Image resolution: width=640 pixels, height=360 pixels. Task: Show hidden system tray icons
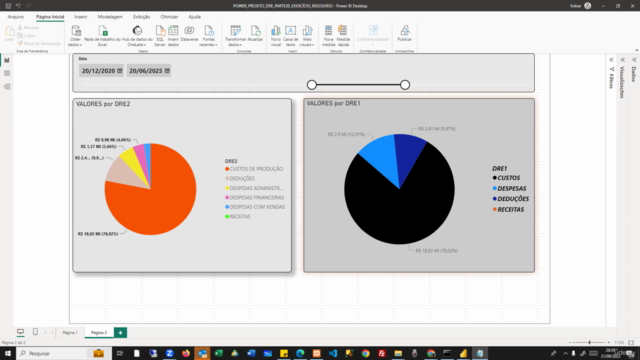coord(565,353)
